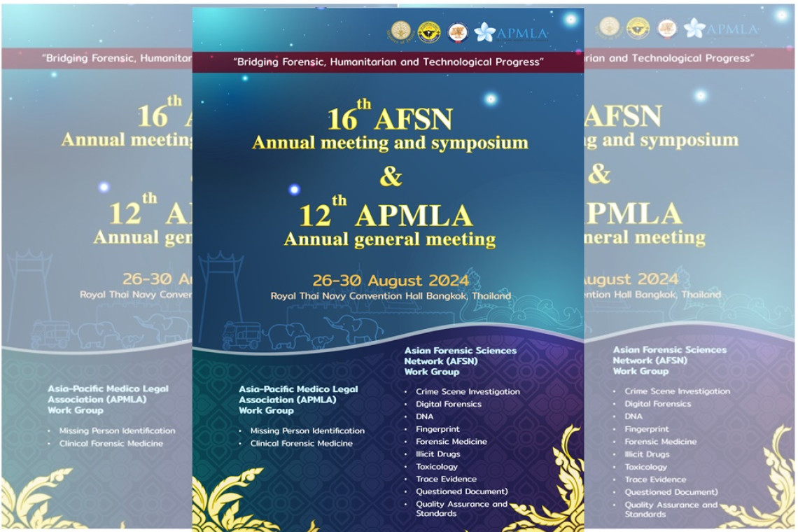The width and height of the screenshot is (798, 532).
Task: Click the golden Thai ornament at bottom right of center poster
Action: click(553, 483)
